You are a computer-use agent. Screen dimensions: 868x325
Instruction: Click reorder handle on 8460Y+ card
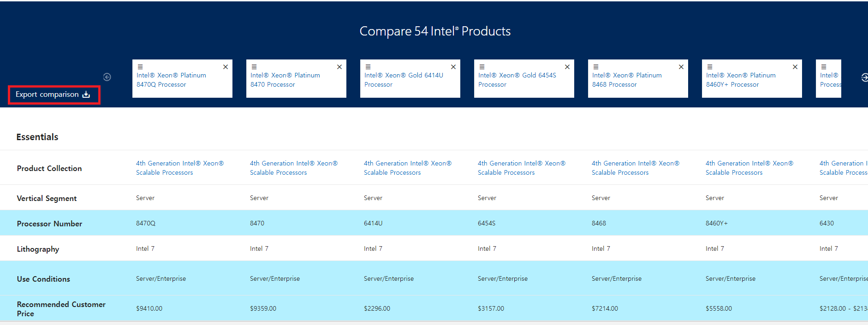710,67
